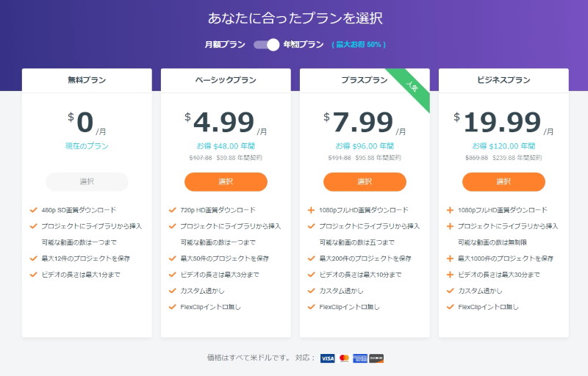Click the plus icon beside 最大1000件のプロジェクトを保存
Viewport: 588px width, 376px height.
[x=450, y=258]
